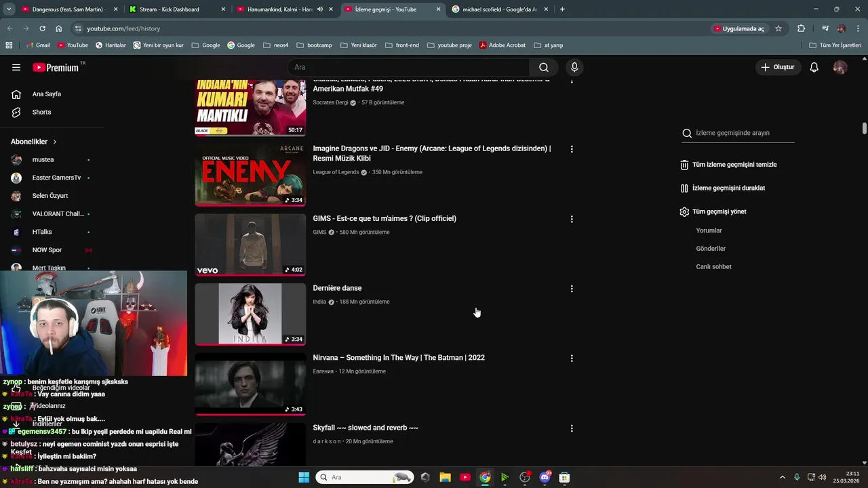Click Uygulamada aç button in address bar
The image size is (868, 488).
739,28
